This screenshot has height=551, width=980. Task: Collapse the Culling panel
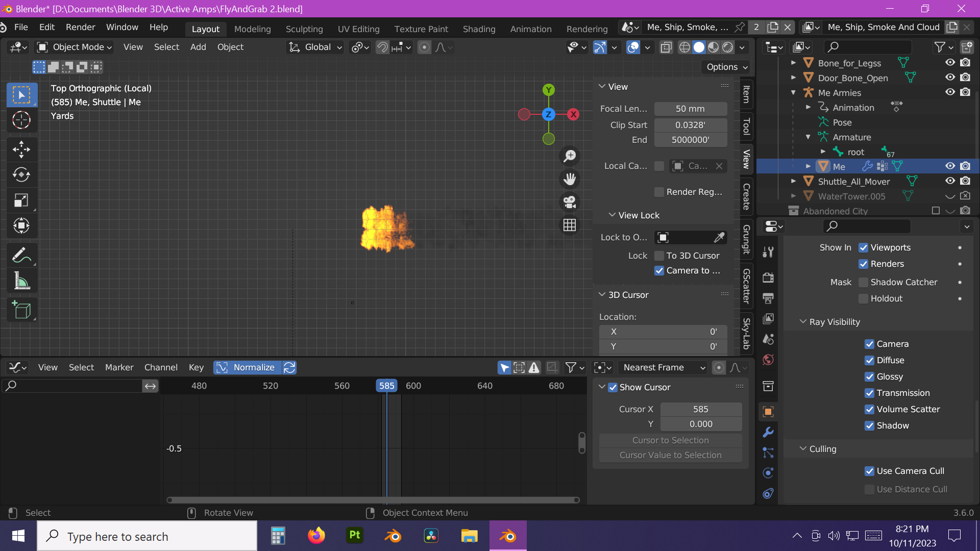[x=803, y=449]
